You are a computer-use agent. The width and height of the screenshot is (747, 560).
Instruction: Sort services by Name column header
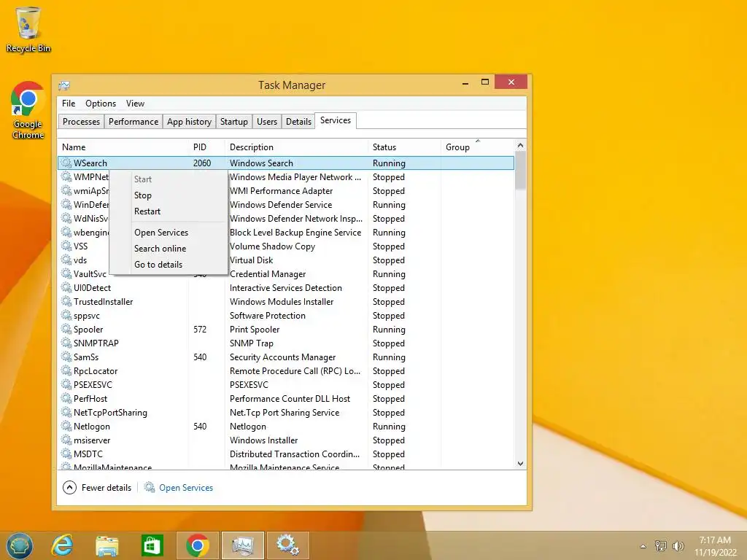coord(123,147)
